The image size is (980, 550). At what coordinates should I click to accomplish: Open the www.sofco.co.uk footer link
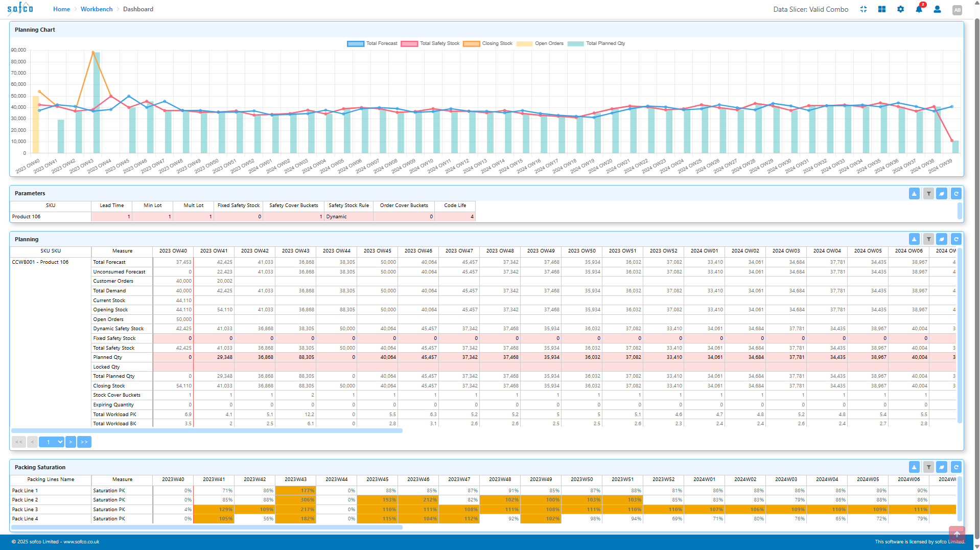[x=81, y=541]
